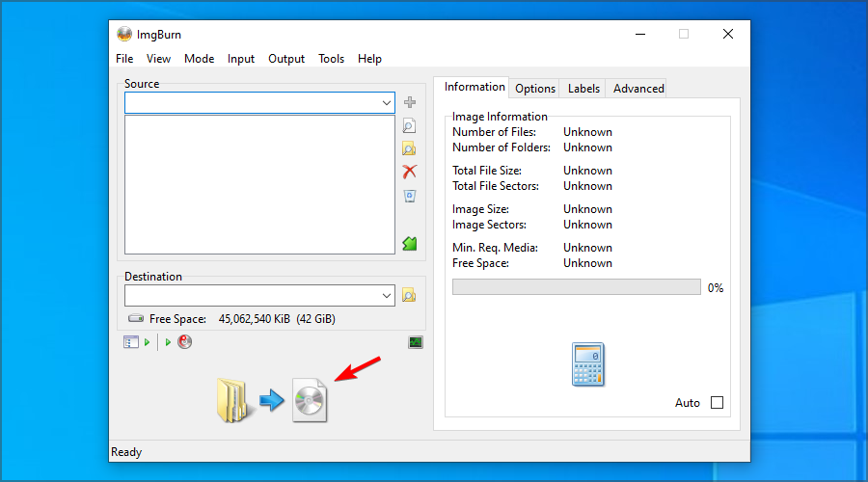Open the Mode menu
Screen dimensions: 868x482
pyautogui.click(x=199, y=59)
